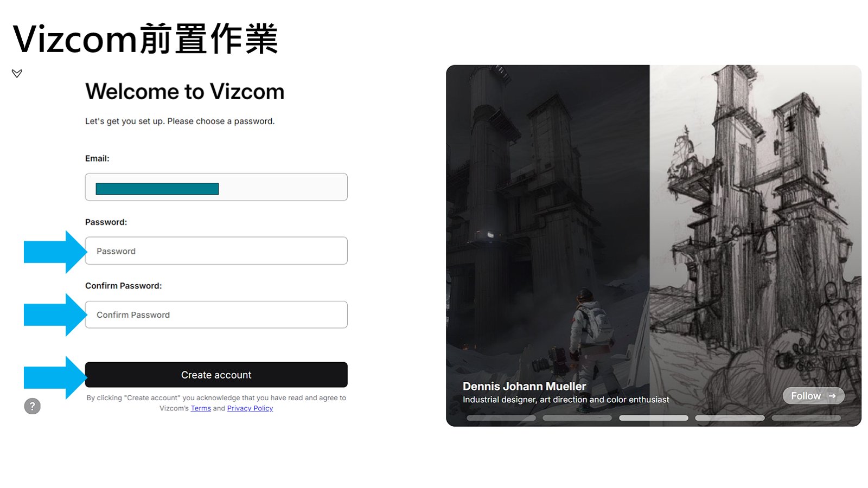The width and height of the screenshot is (868, 488).
Task: Open the Privacy Policy link
Action: [250, 408]
